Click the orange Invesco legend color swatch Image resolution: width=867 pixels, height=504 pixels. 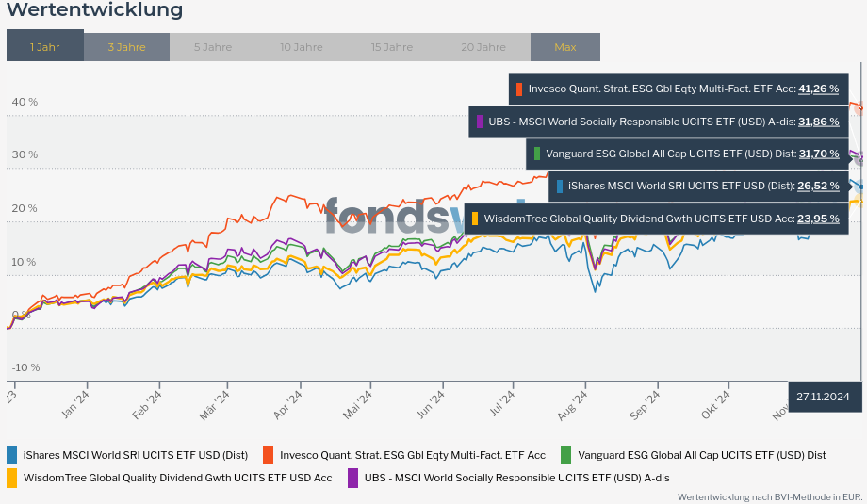click(268, 455)
